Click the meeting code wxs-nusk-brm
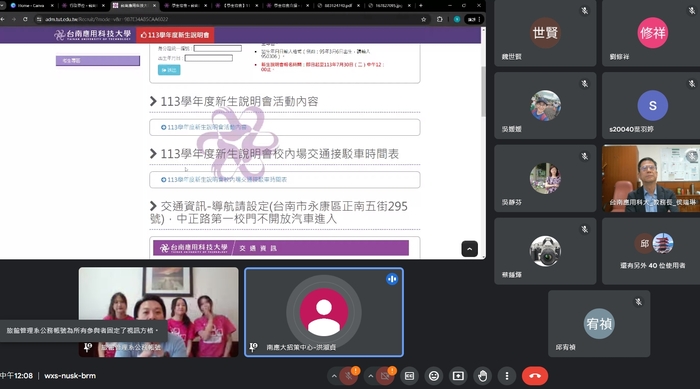Viewport: 700px width, 389px height. [70, 376]
